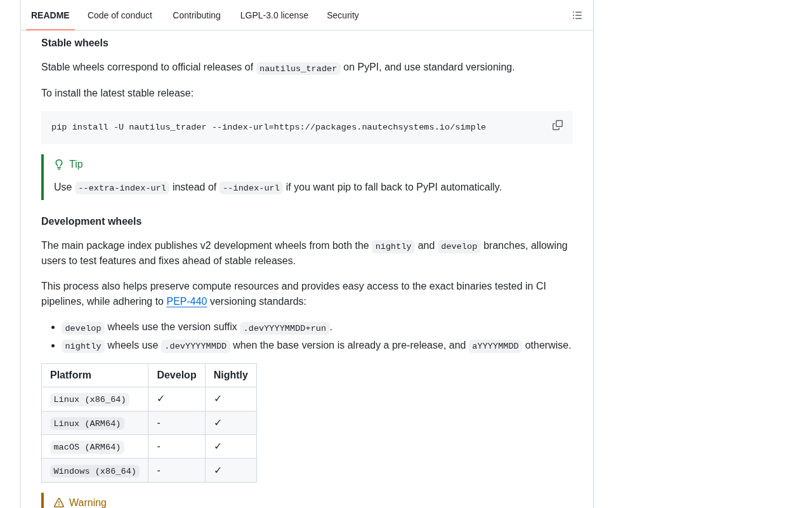Viewport: 812px width, 508px height.
Task: Click the --index-url code in the tip
Action: (251, 188)
